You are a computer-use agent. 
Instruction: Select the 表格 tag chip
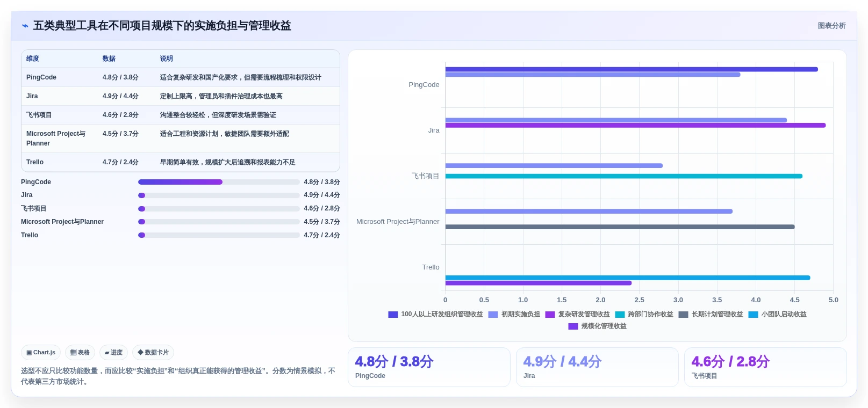click(80, 353)
